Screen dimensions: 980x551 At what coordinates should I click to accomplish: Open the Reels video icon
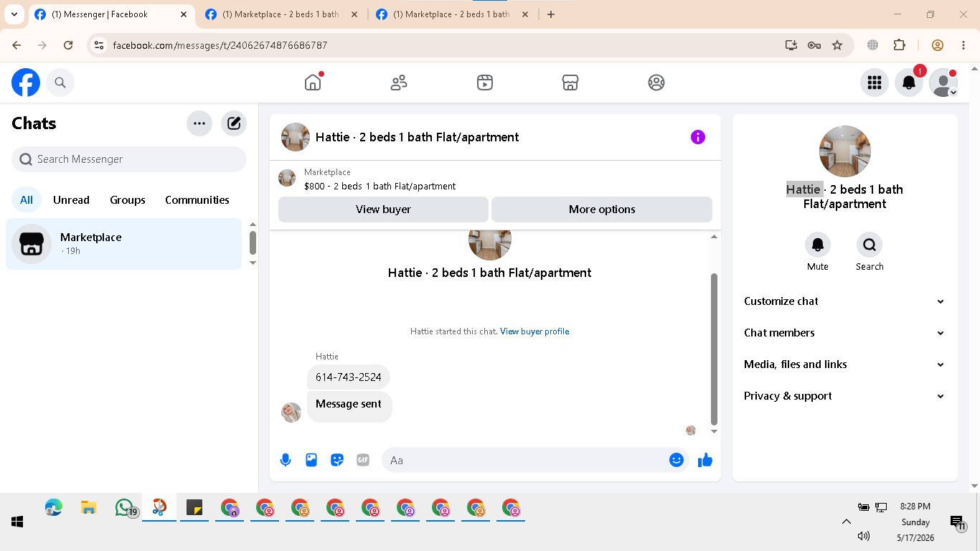(485, 83)
